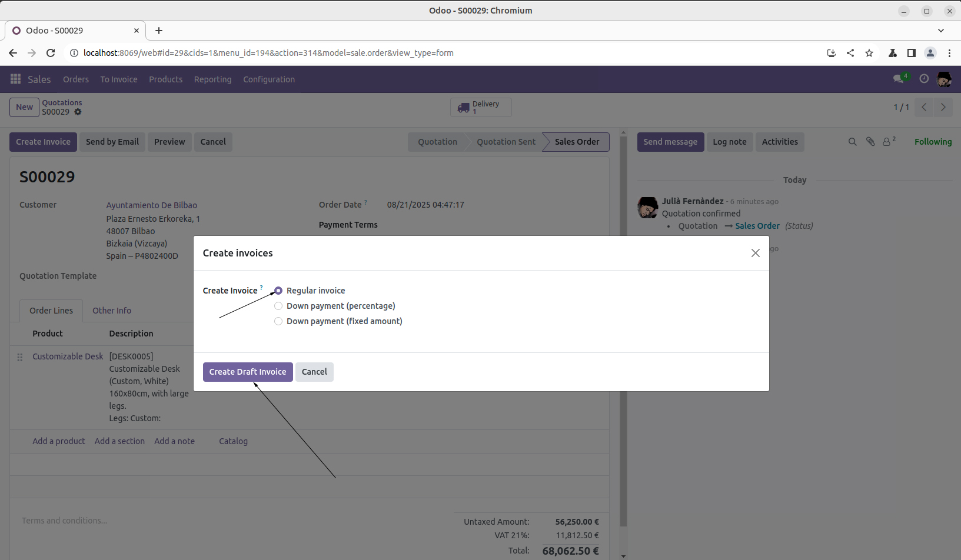This screenshot has height=560, width=961.
Task: Open the Delivery truck smart button
Action: 481,107
